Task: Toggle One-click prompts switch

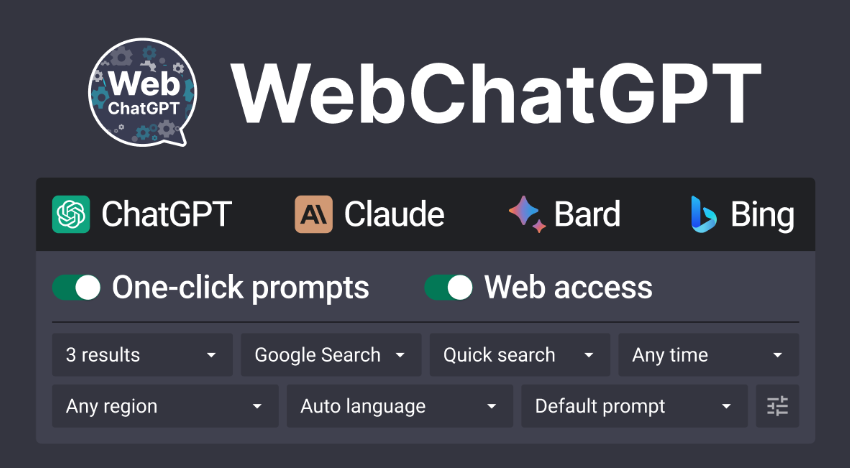Action: click(x=76, y=287)
